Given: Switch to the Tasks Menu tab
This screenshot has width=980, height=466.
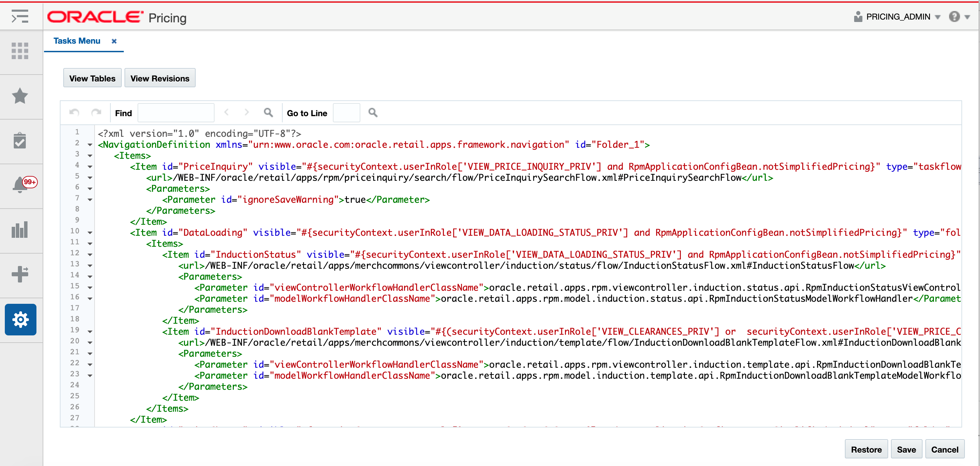Looking at the screenshot, I should point(77,41).
